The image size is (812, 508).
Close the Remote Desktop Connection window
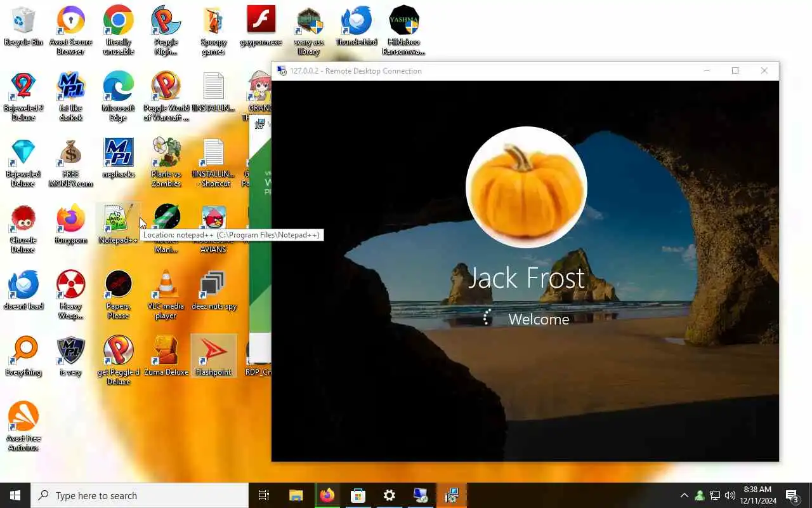coord(764,71)
